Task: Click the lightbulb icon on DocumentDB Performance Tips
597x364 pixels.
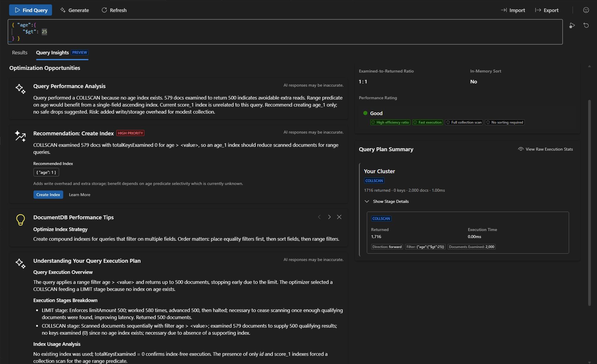Action: click(20, 220)
